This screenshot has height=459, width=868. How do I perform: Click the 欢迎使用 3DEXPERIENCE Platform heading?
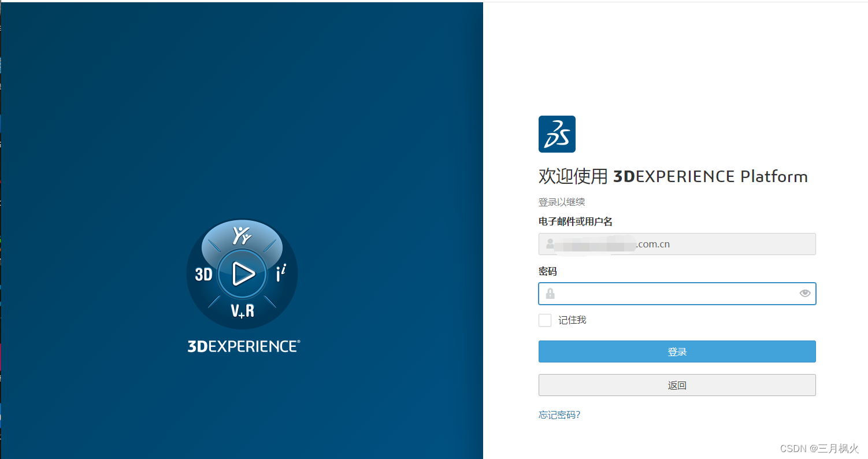click(673, 176)
